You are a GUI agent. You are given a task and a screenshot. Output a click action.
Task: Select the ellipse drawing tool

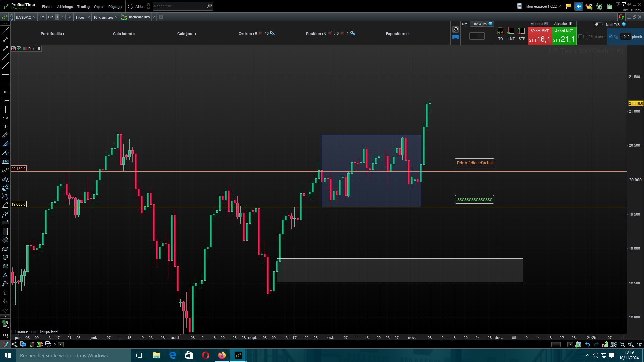[x=5, y=249]
